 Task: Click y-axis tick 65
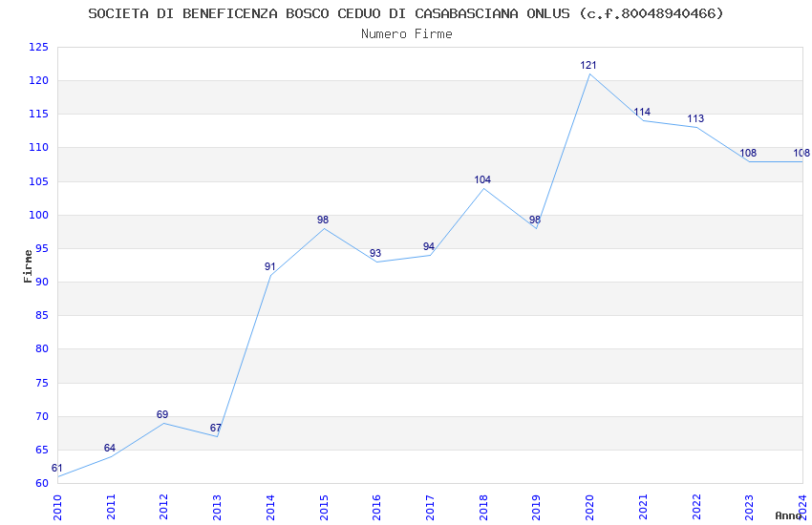click(42, 450)
